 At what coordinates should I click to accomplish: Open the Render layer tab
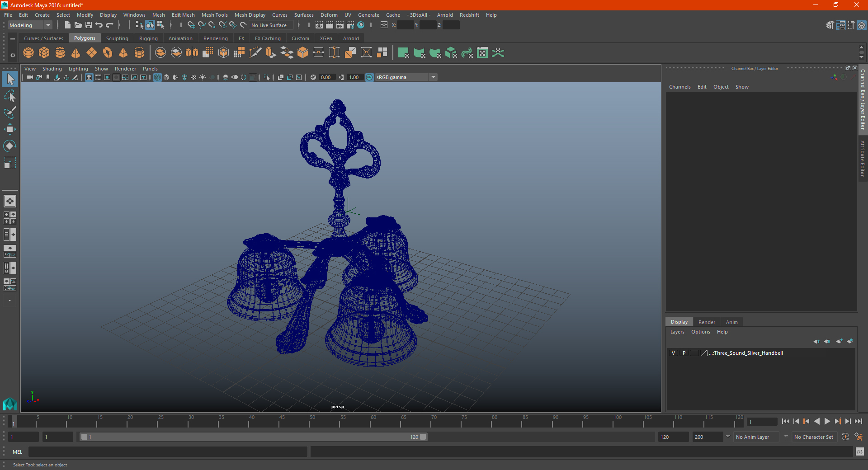(x=707, y=322)
